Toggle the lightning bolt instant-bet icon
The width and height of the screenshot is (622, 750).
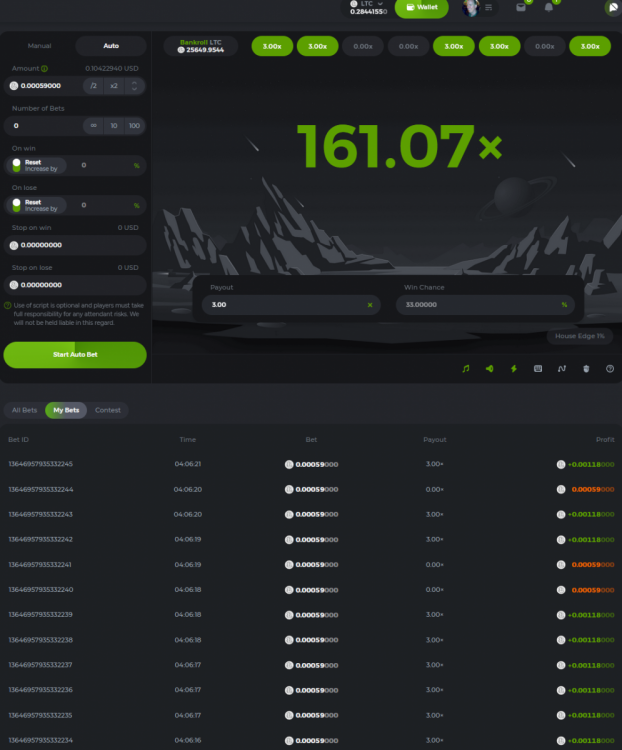(513, 368)
